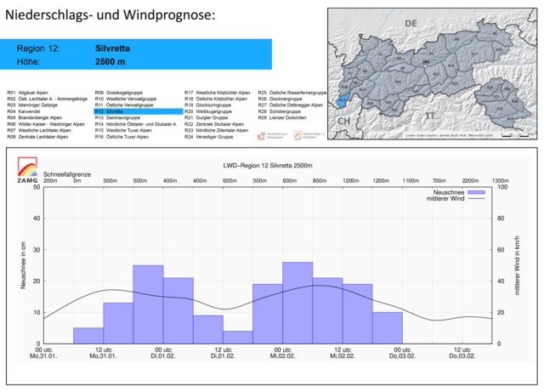Click the Schneefallgrenze label above the chart

pyautogui.click(x=67, y=174)
